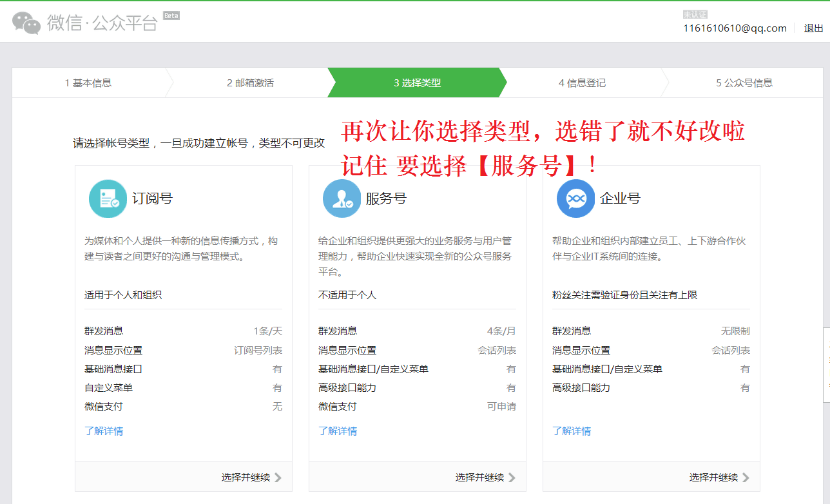Click 粉丝关注需验证身份且关注有上限 text
Viewport: 830px width, 504px height.
624,295
